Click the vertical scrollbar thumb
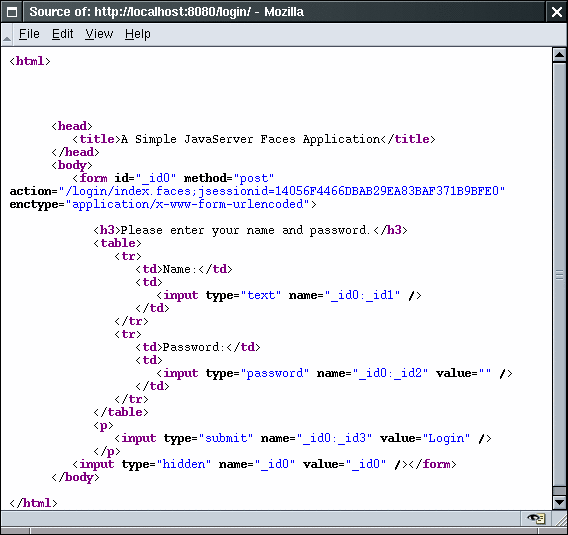 (x=559, y=275)
